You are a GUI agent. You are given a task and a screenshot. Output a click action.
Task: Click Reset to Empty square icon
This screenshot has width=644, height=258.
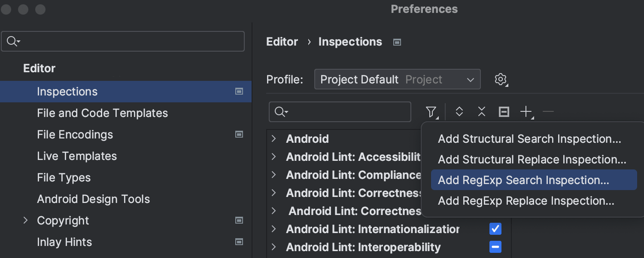click(504, 112)
